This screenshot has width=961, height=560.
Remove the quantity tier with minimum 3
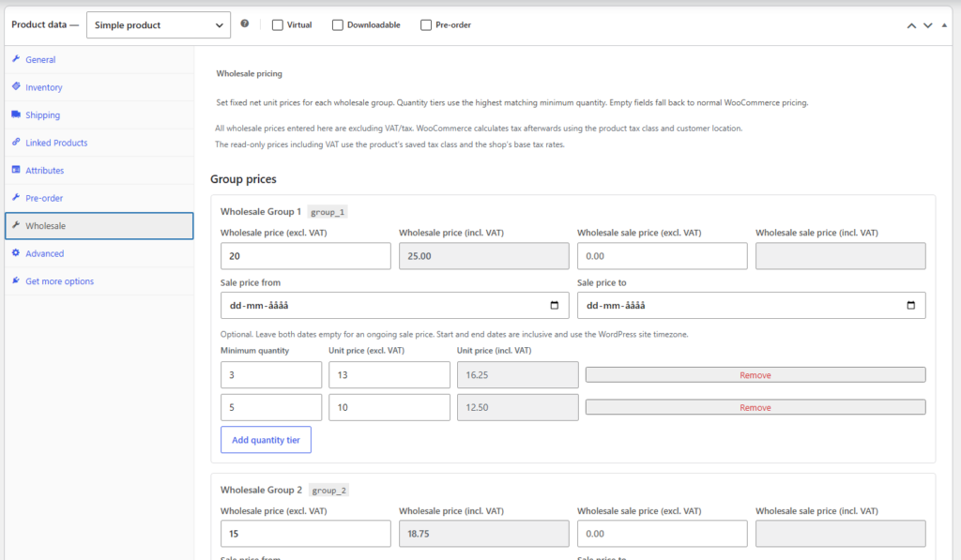pos(755,375)
